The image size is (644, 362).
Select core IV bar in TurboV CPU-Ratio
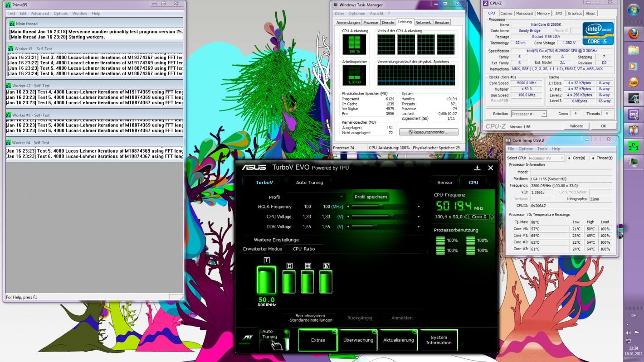click(x=326, y=282)
